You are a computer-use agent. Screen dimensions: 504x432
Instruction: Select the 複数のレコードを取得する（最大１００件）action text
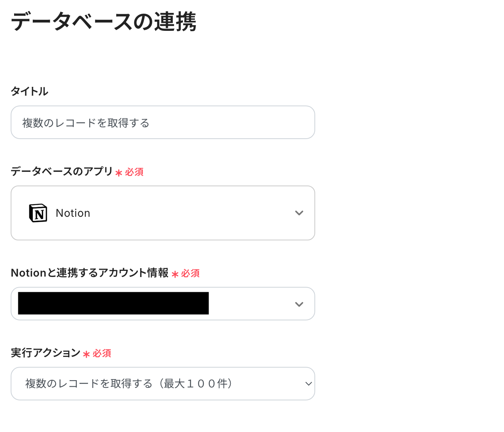pos(129,384)
